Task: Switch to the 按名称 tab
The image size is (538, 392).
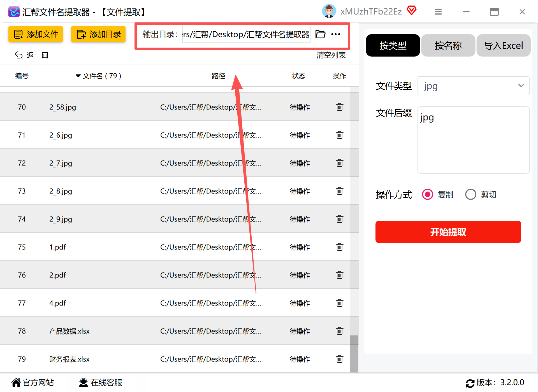Action: tap(448, 45)
